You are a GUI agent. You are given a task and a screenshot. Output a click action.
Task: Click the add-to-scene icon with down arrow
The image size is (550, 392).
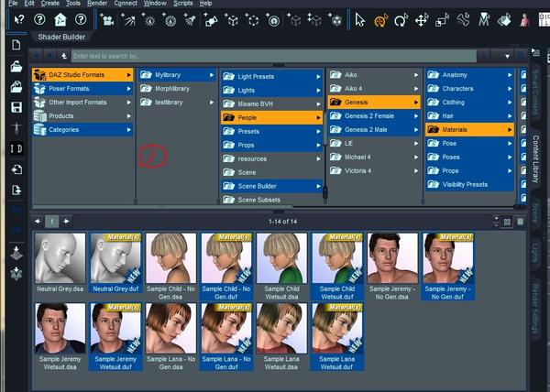pyautogui.click(x=16, y=253)
